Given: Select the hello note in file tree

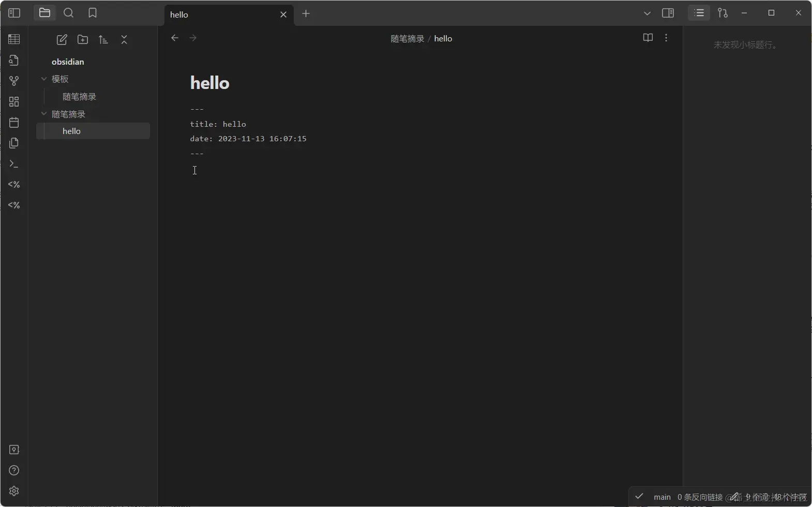Looking at the screenshot, I should pyautogui.click(x=93, y=131).
